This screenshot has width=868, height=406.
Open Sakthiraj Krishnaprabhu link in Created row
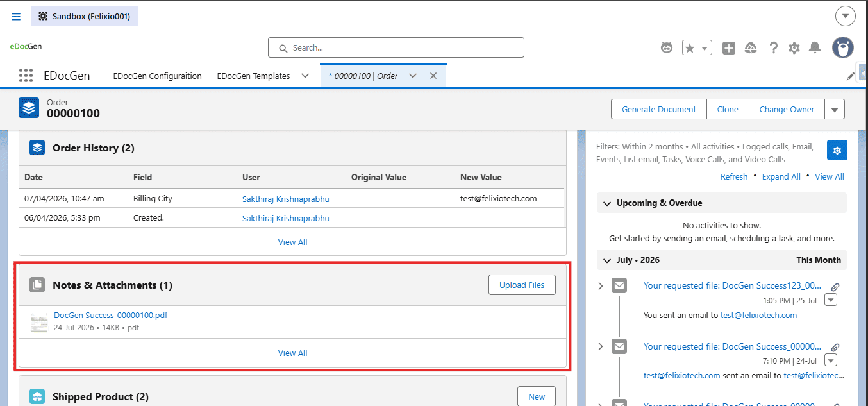[x=286, y=218]
